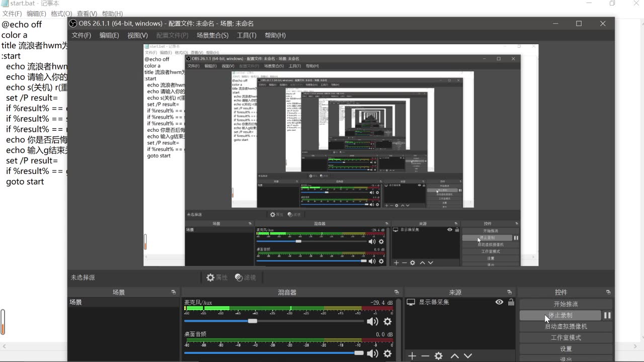Click the OBS logo in title bar

pos(73,24)
